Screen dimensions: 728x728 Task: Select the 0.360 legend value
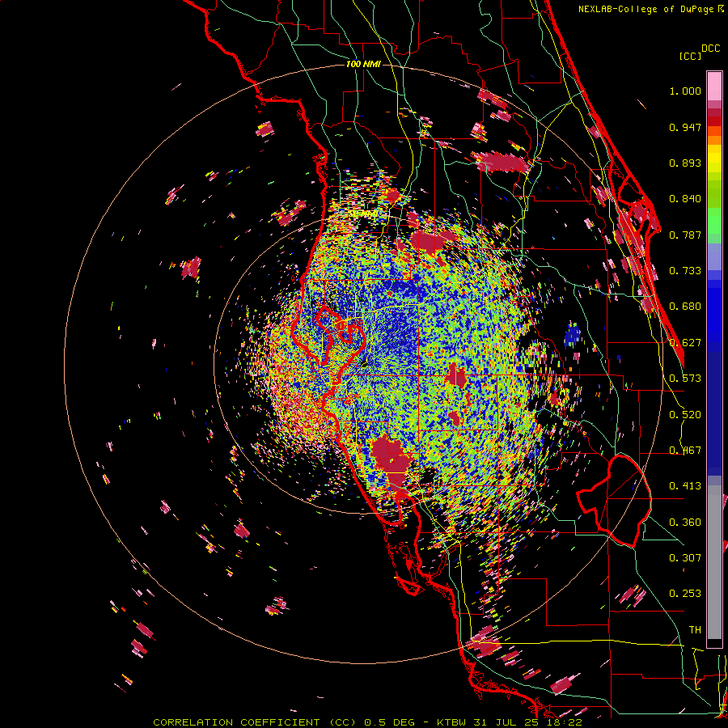pos(685,523)
